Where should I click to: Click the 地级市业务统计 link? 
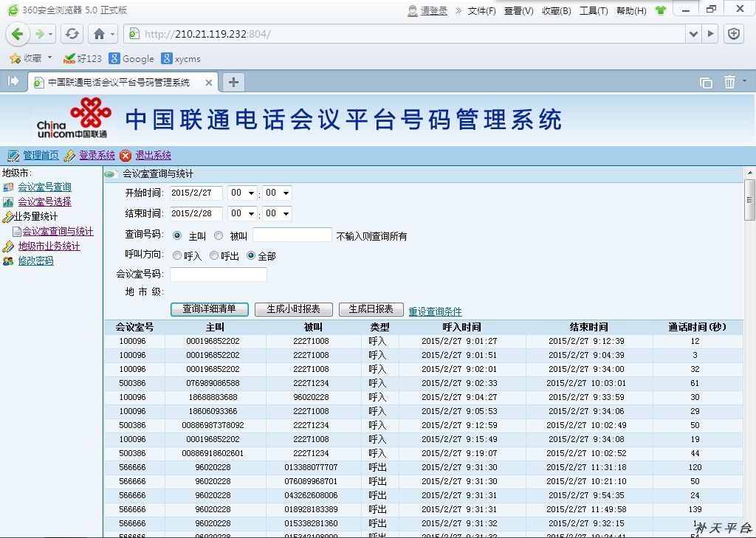49,246
